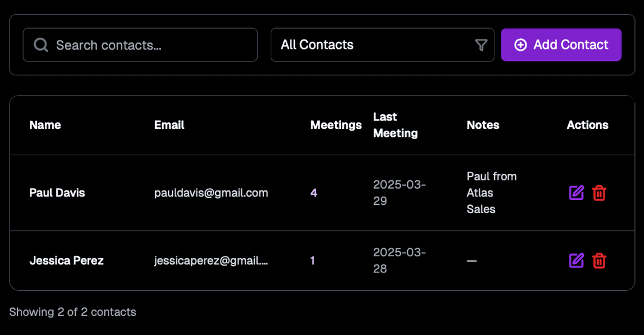Click pauldavis@gmail.com email address
Image resolution: width=644 pixels, height=335 pixels.
pos(211,193)
